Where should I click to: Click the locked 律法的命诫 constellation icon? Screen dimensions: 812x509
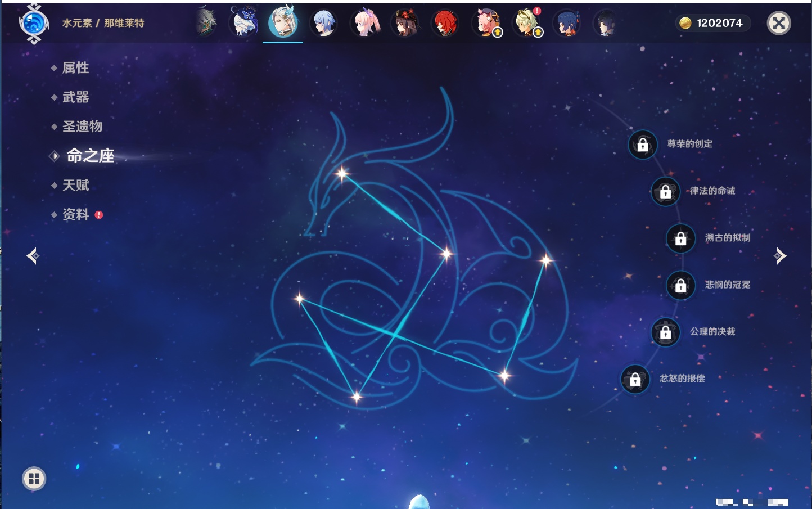(665, 192)
